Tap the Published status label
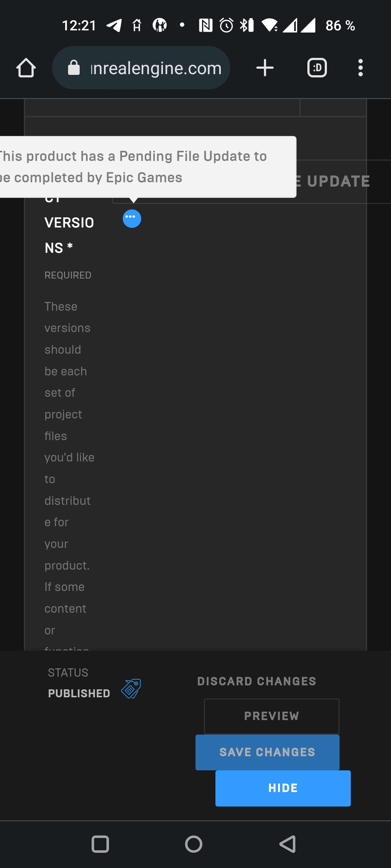The height and width of the screenshot is (868, 391). 79,693
